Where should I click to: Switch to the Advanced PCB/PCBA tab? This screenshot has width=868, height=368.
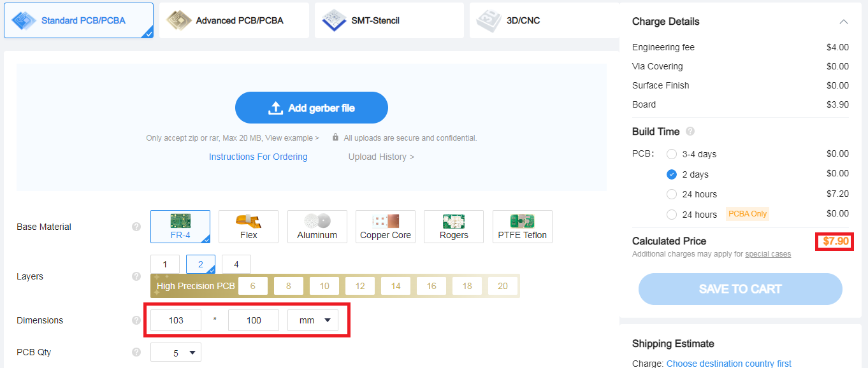click(x=234, y=20)
